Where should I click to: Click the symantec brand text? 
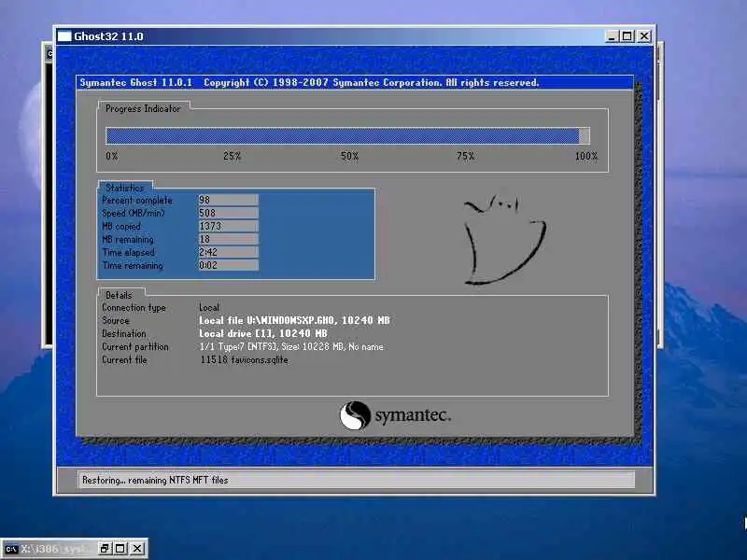(413, 415)
